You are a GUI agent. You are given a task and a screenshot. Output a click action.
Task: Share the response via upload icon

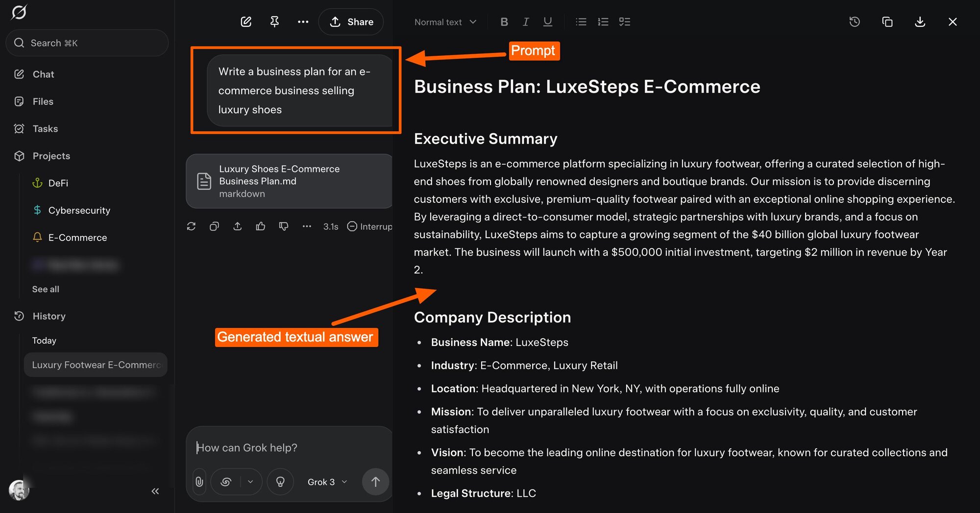(237, 226)
